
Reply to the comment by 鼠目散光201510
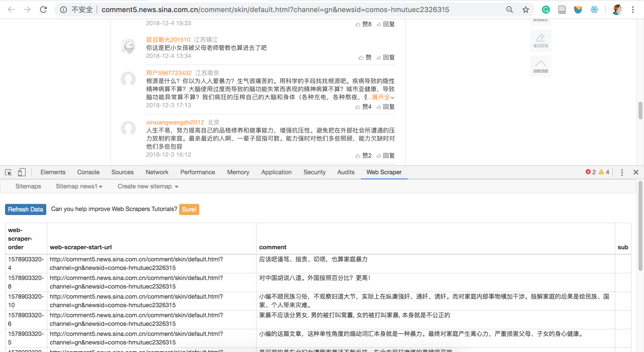point(386,57)
